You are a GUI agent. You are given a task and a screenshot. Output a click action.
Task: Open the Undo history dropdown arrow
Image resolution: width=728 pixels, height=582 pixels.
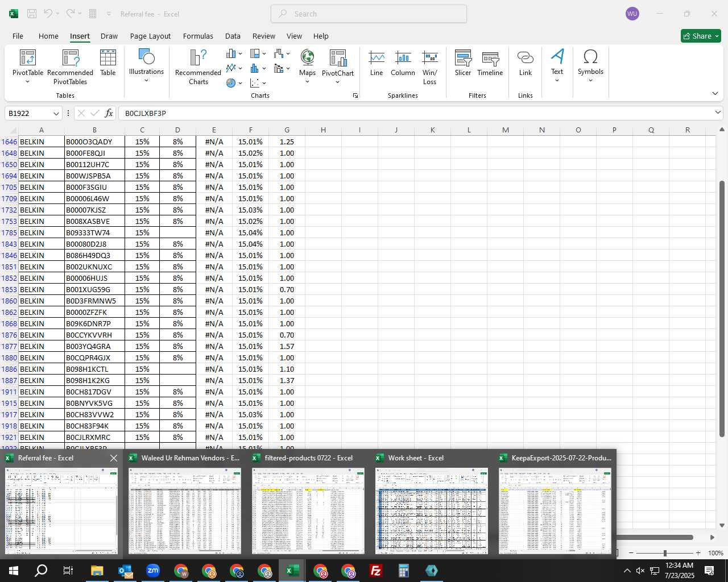click(x=57, y=14)
